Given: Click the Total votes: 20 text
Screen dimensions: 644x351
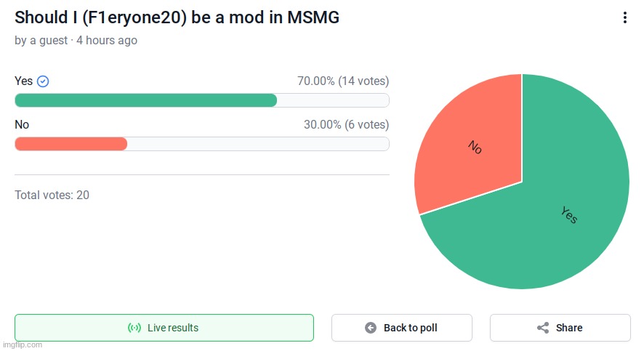Looking at the screenshot, I should pos(52,195).
